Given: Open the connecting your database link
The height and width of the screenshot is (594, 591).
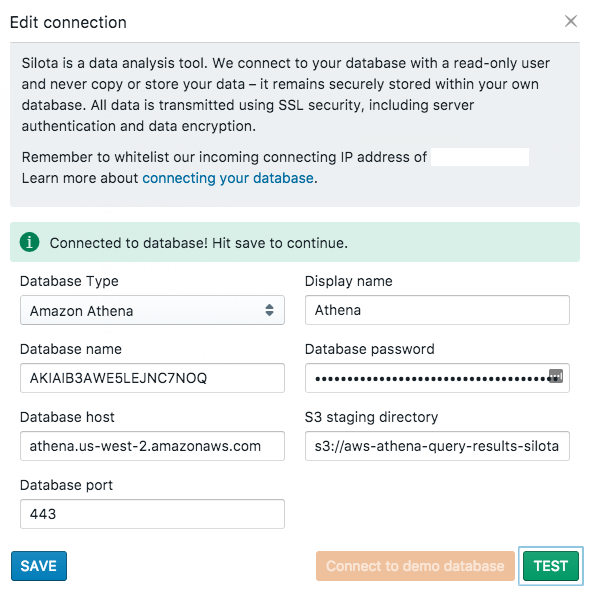Looking at the screenshot, I should pyautogui.click(x=228, y=178).
